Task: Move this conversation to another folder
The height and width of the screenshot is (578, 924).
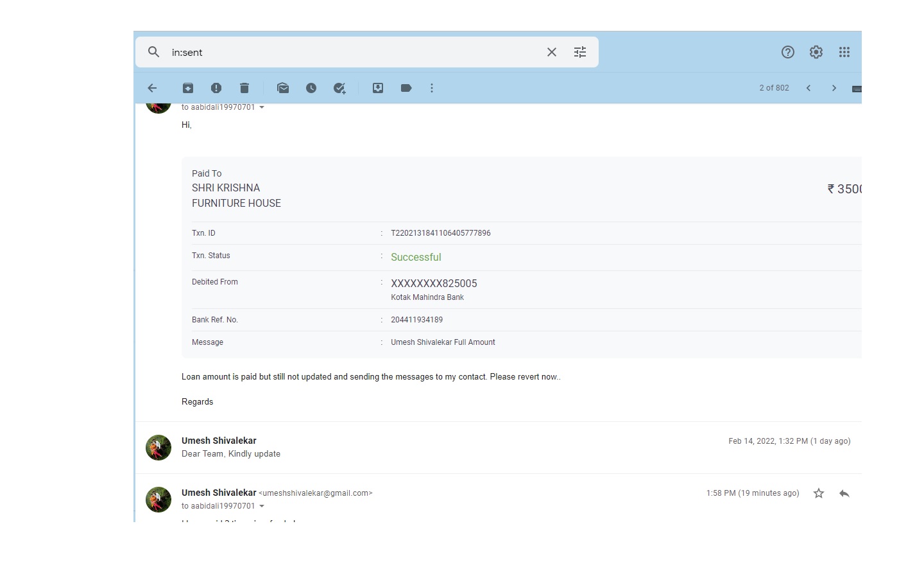Action: pyautogui.click(x=378, y=88)
